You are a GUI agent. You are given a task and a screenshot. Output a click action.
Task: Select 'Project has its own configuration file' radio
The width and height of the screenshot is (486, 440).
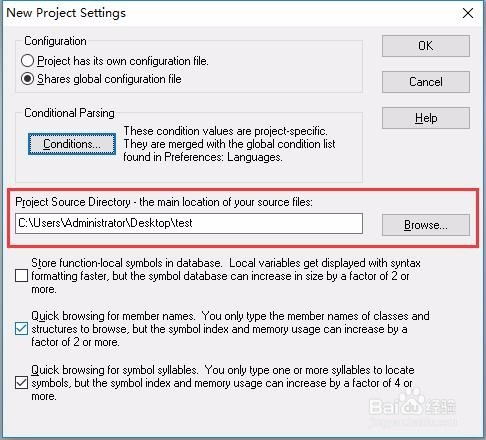(x=27, y=61)
